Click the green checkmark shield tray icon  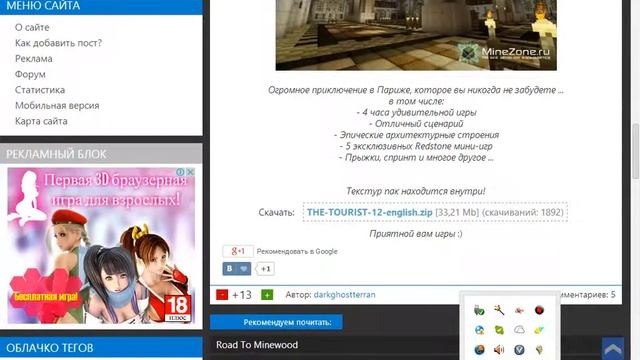499,330
